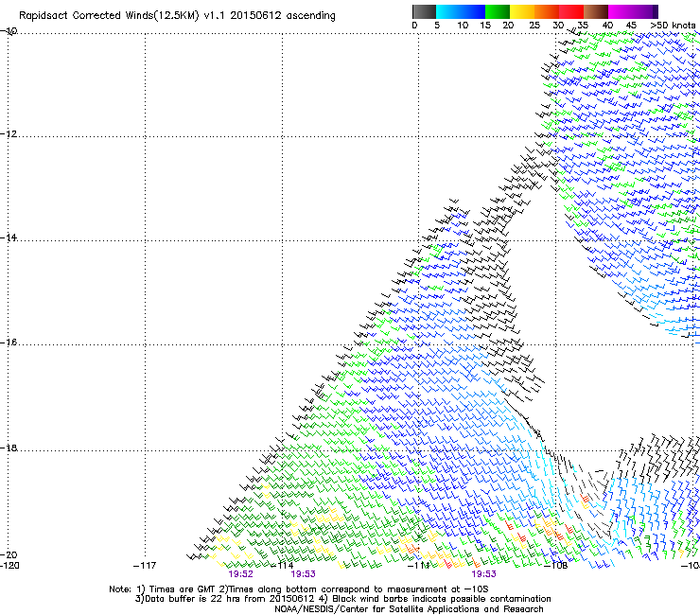This screenshot has height=615, width=700.
Task: Click the '45' label under the color bar
Action: tap(631, 26)
